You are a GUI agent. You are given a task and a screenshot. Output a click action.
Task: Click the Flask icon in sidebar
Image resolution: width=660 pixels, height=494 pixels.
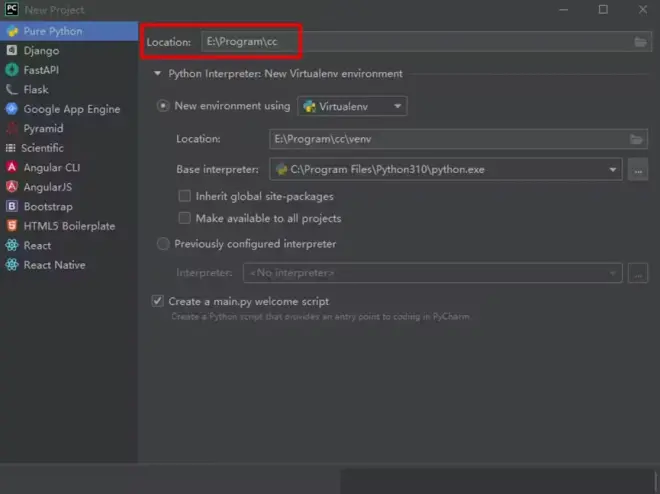pos(12,89)
